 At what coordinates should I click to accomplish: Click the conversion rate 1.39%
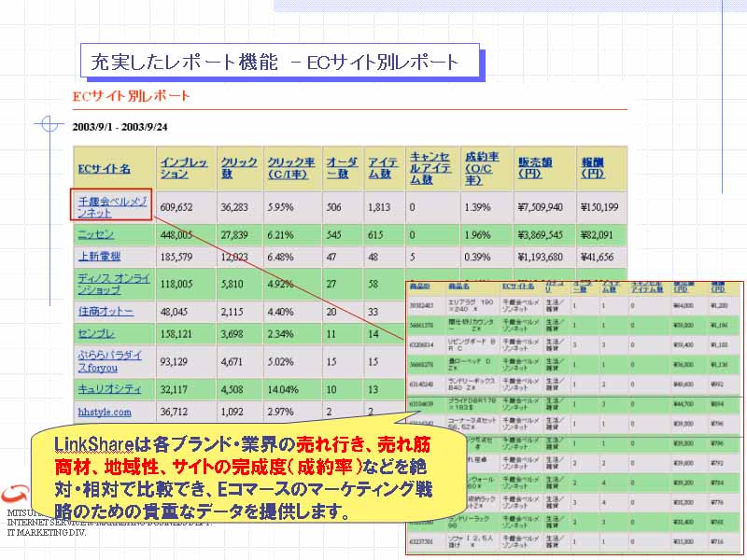[477, 207]
